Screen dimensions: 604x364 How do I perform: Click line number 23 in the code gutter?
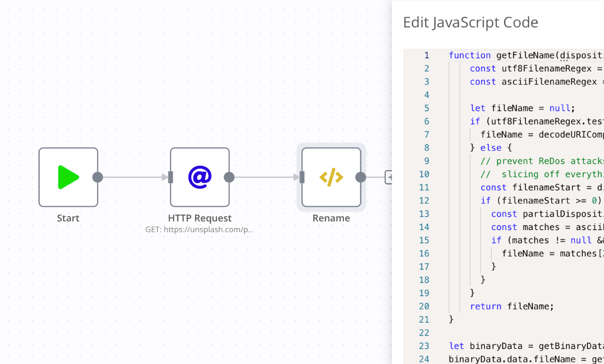pos(424,346)
